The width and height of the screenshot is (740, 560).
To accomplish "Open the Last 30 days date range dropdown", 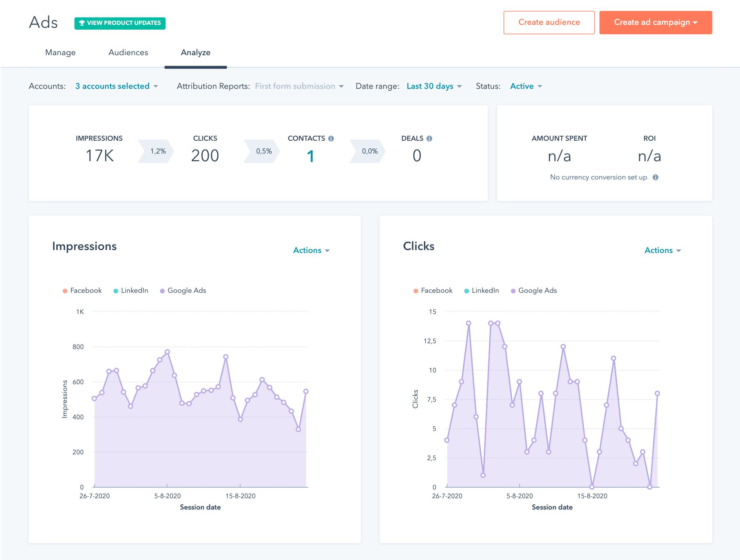I will (x=434, y=86).
